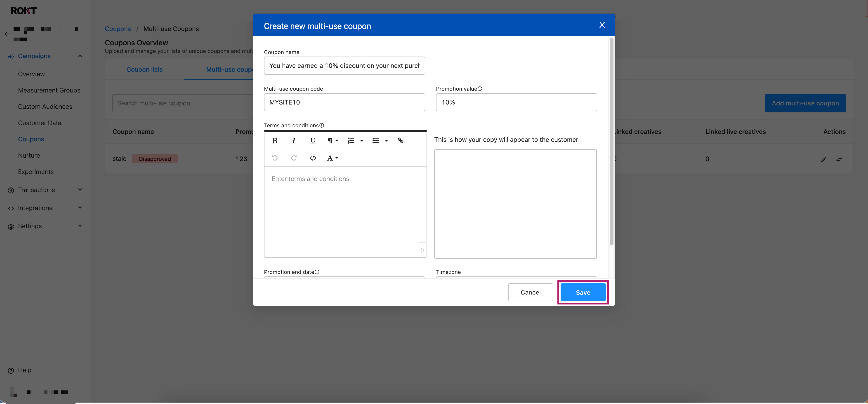Screen dimensions: 868x404
Task: Expand the Integrations sidebar section
Action: [80, 208]
